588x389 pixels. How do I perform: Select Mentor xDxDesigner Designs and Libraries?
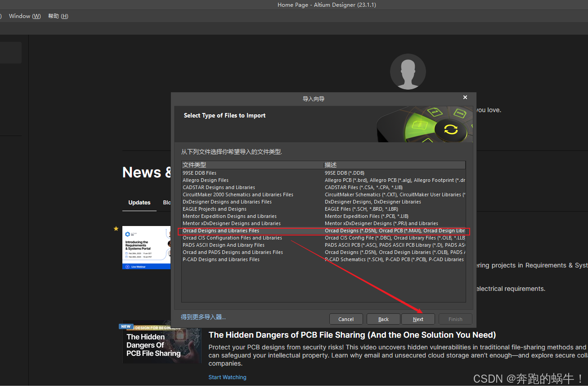tap(323, 223)
